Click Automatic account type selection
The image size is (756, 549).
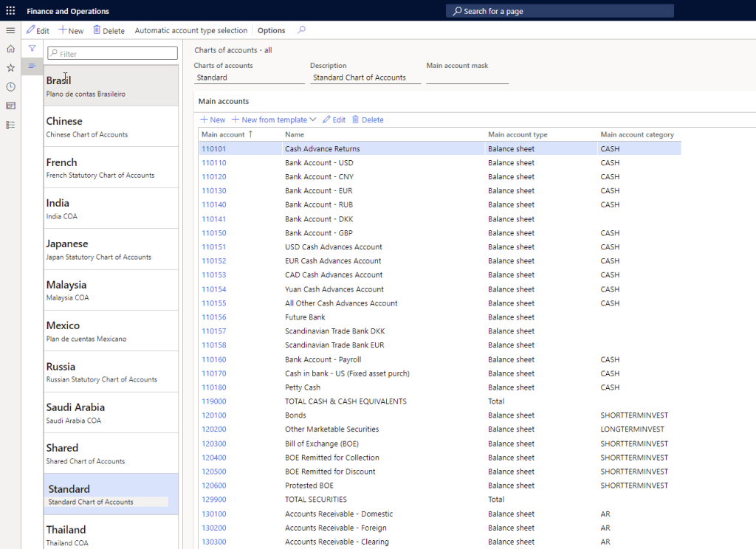(x=190, y=30)
